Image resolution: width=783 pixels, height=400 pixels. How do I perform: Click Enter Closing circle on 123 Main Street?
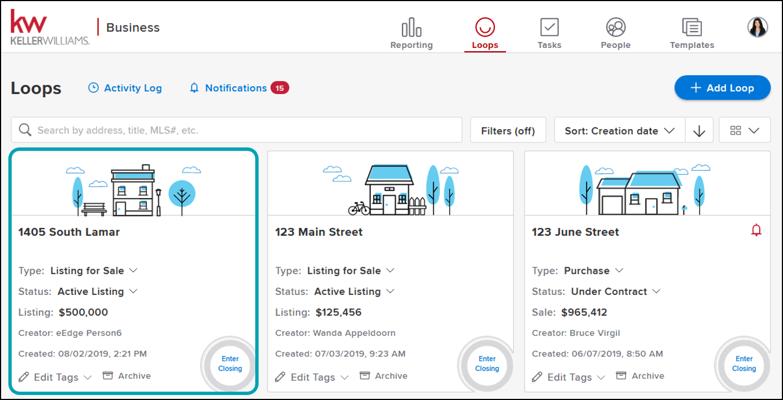point(486,364)
